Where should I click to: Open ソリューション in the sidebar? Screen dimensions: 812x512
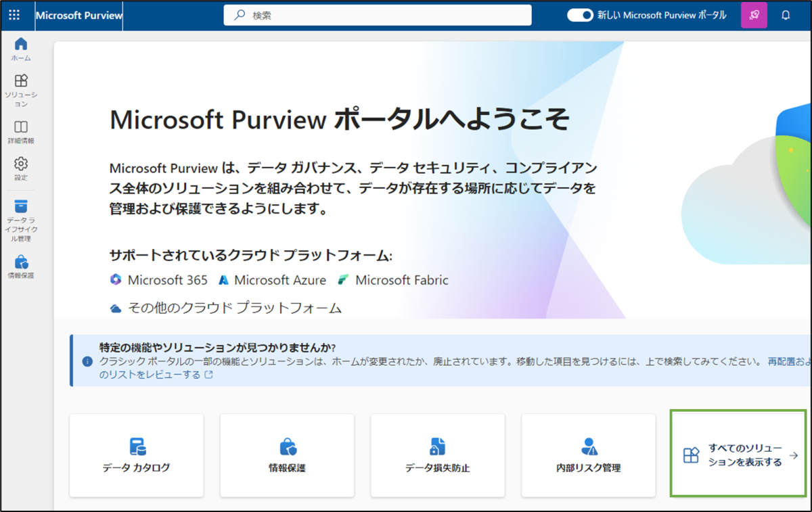click(x=21, y=90)
